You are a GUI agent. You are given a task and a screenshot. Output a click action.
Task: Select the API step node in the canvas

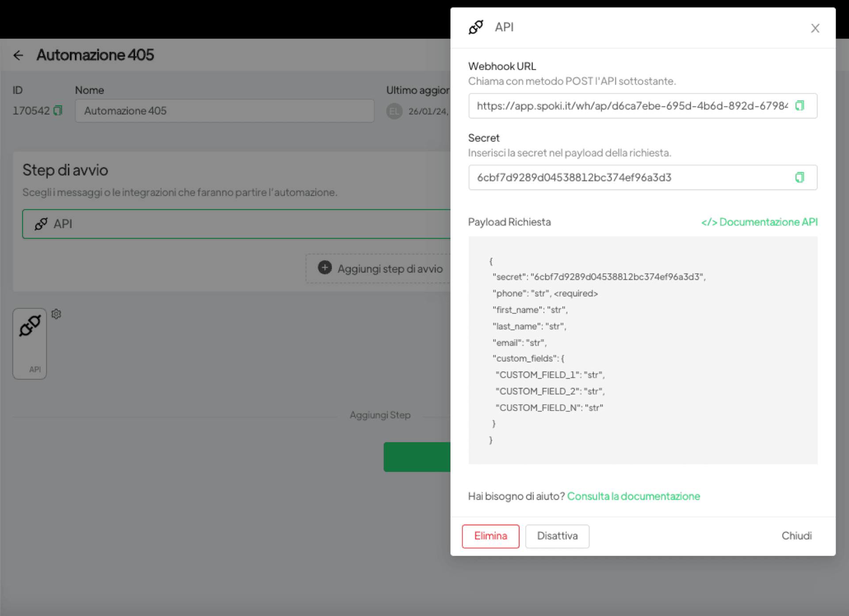click(30, 344)
